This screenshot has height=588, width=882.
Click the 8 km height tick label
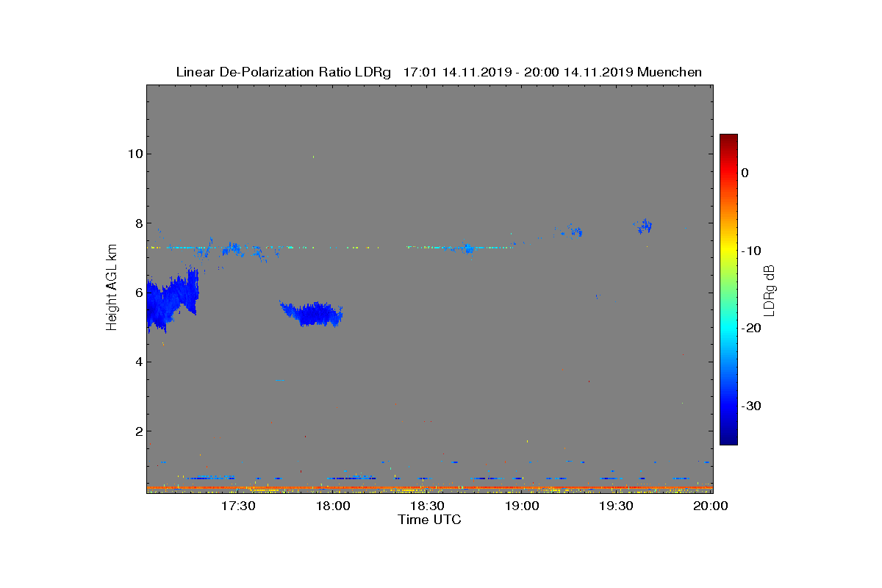138,223
